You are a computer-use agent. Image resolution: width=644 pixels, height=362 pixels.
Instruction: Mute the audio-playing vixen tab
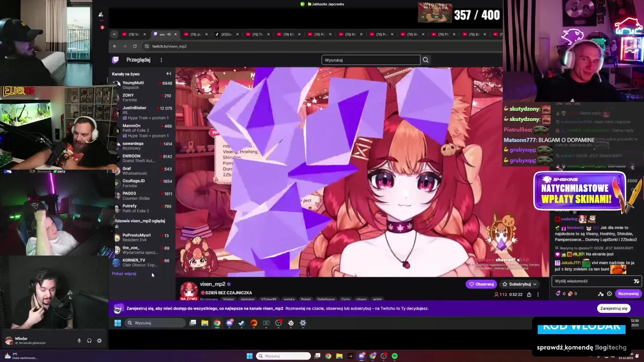(169, 34)
